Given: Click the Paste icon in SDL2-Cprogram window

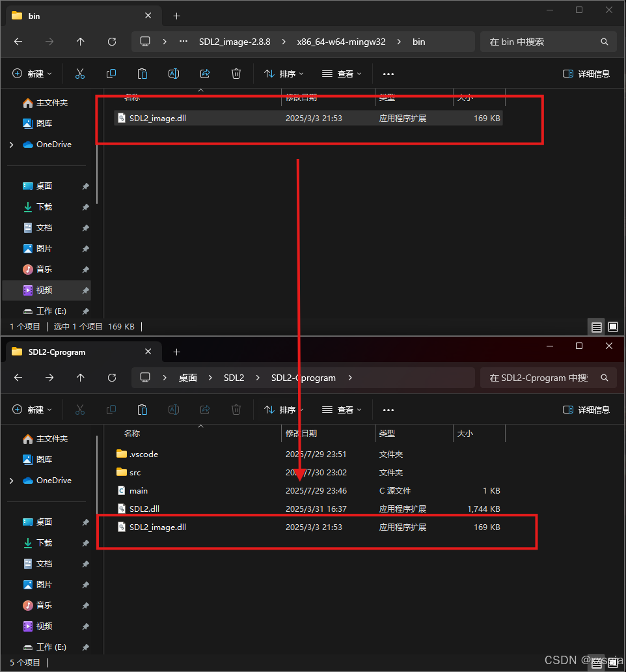Looking at the screenshot, I should pyautogui.click(x=142, y=410).
